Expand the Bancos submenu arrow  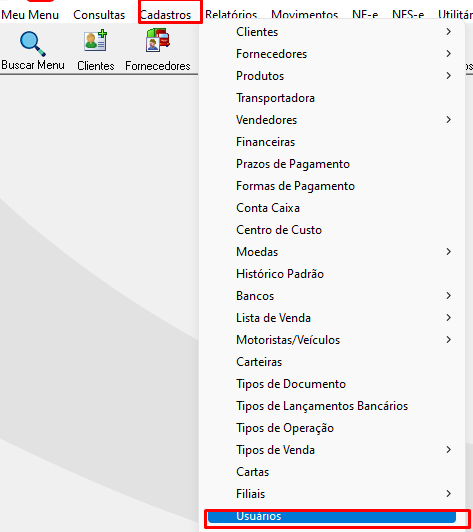point(449,296)
